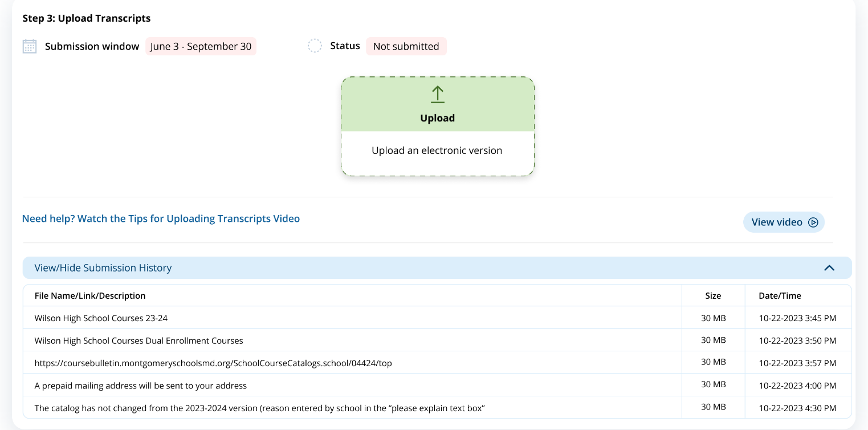Click the prepaid mailing address entry
868x430 pixels.
(x=140, y=386)
